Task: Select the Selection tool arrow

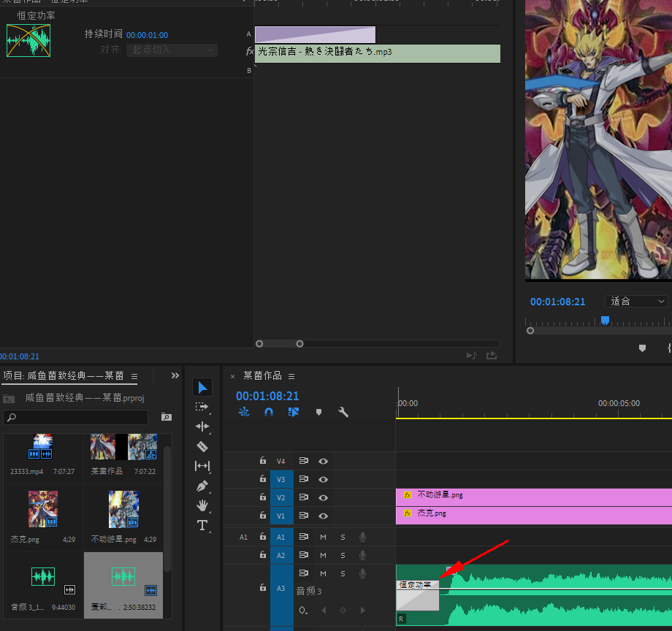Action: click(202, 387)
